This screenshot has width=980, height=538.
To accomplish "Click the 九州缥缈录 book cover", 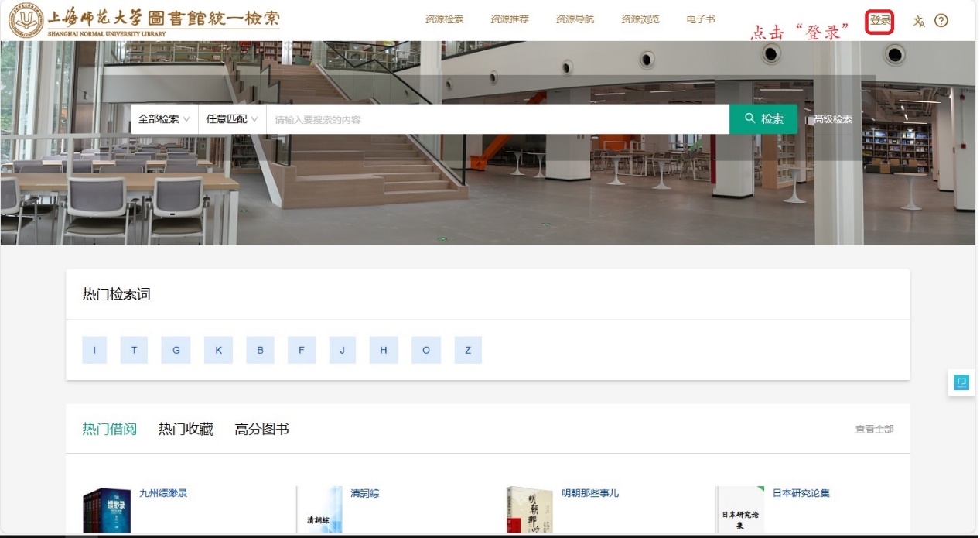I will click(x=107, y=510).
